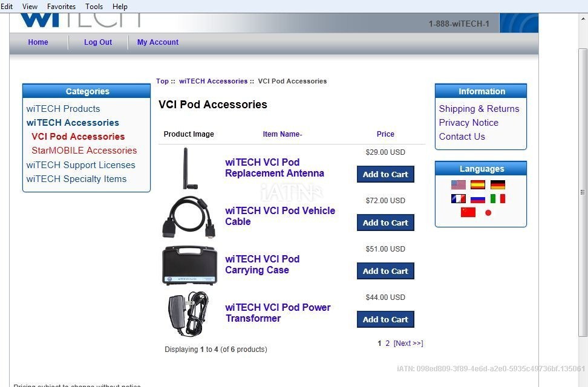Pick the Russian flag language icon

478,199
